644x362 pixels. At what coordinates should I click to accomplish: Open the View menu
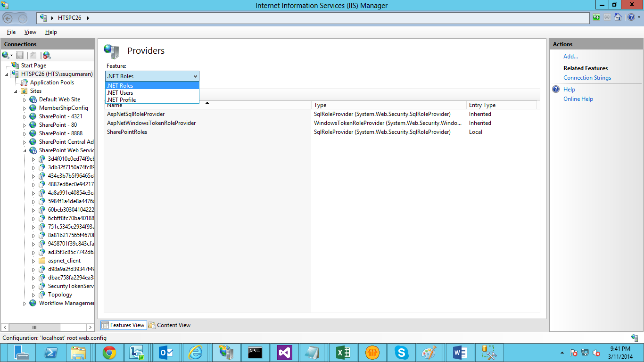coord(30,32)
